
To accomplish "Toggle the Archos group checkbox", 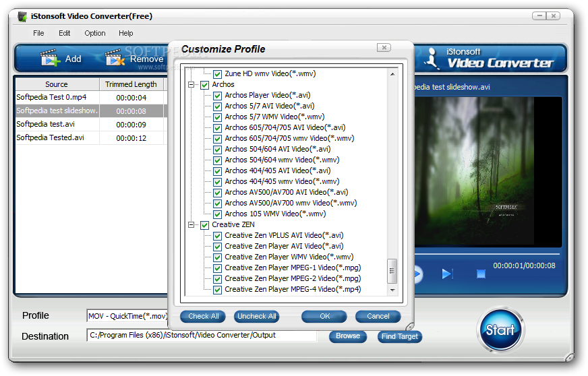I will coord(204,85).
